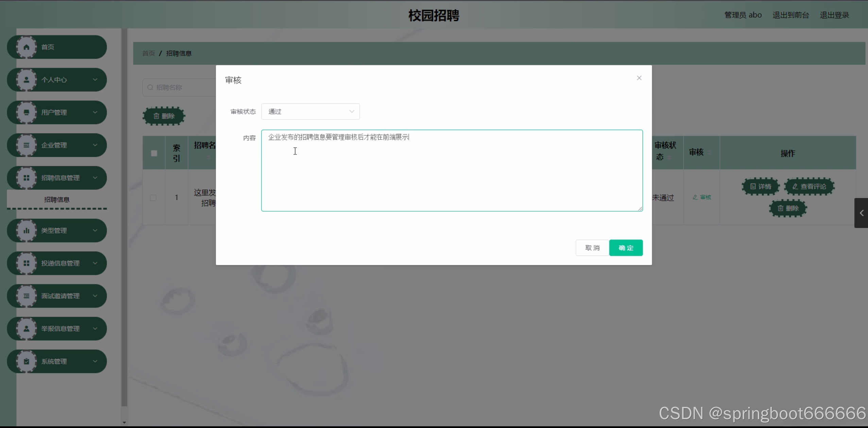Click the 确定 button to confirm the review
The width and height of the screenshot is (868, 428).
(626, 248)
